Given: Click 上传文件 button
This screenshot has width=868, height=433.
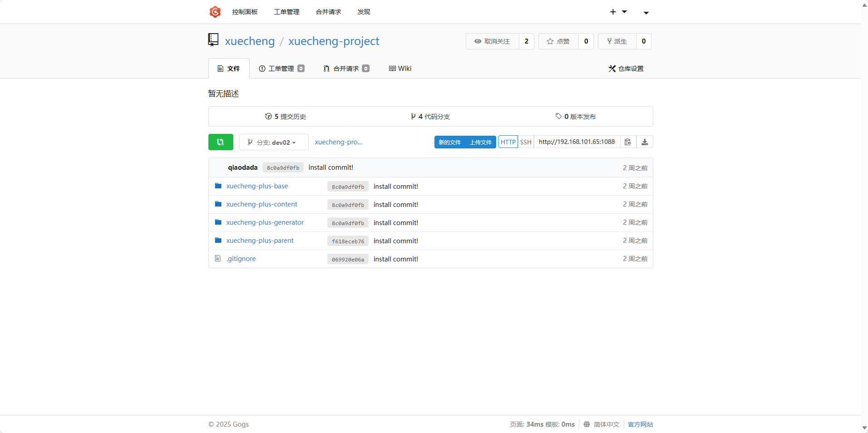Looking at the screenshot, I should tap(481, 142).
